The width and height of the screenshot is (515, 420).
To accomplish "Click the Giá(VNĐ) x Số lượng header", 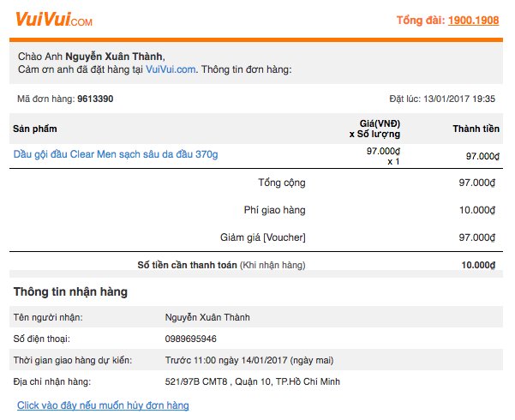I will click(374, 129).
